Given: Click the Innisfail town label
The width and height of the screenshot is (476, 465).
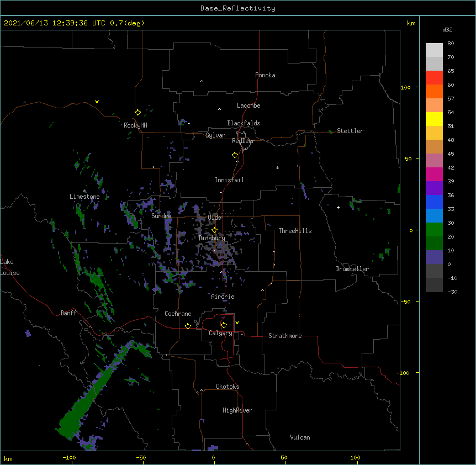Looking at the screenshot, I should (x=229, y=180).
